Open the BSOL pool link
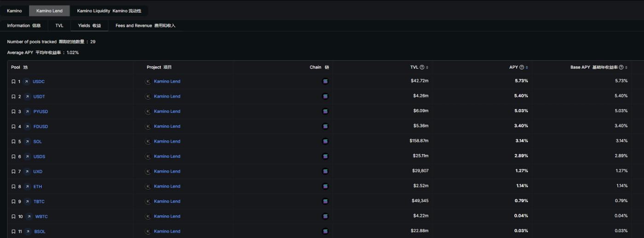Viewport: 644px width, 238px height. click(40, 232)
